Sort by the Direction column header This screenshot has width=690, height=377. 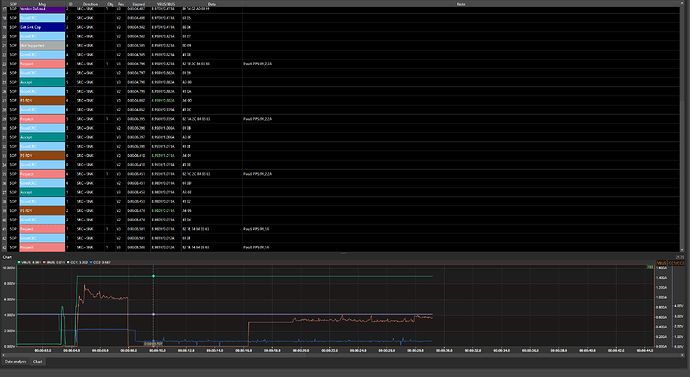click(x=90, y=4)
